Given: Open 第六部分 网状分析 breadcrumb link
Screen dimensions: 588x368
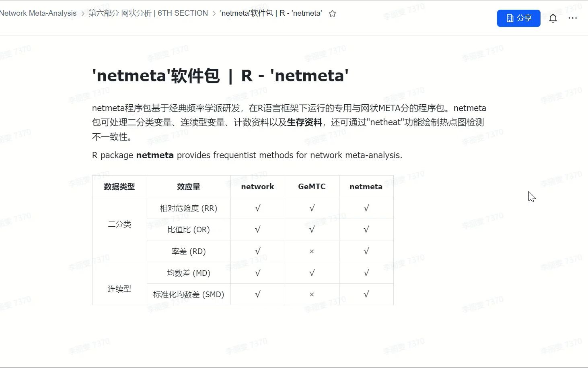Looking at the screenshot, I should point(148,13).
